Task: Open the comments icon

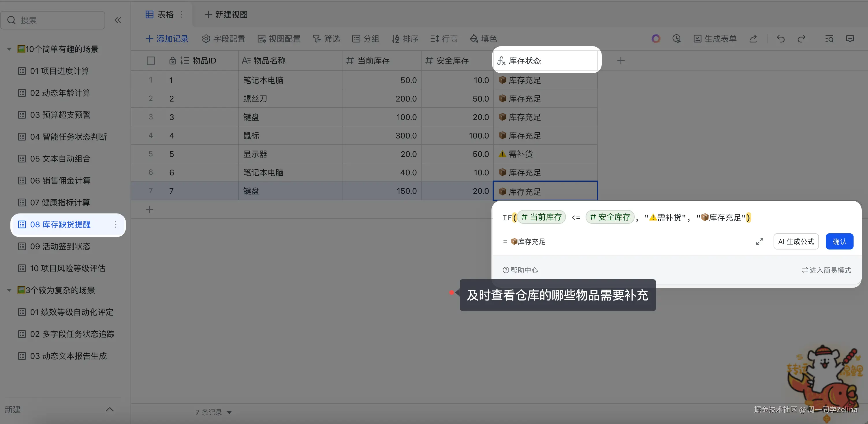Action: (850, 39)
